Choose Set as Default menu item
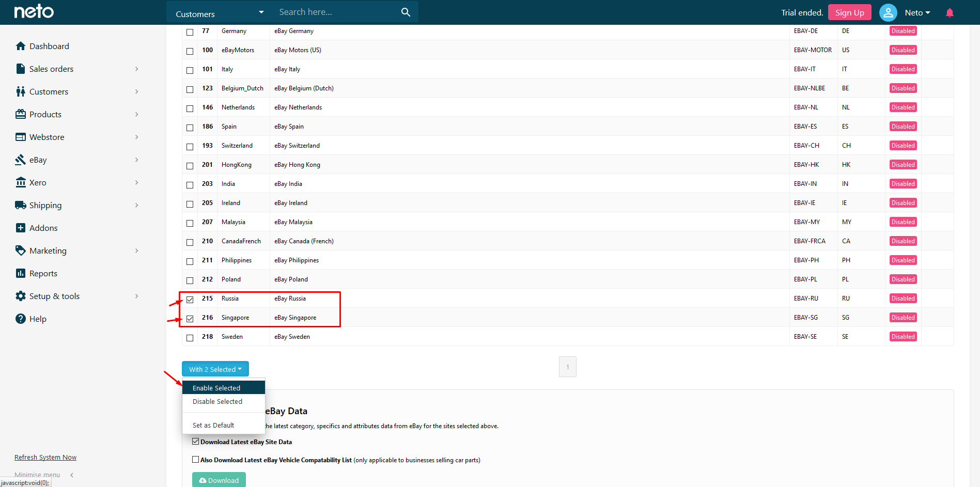The height and width of the screenshot is (487, 980). [224, 425]
